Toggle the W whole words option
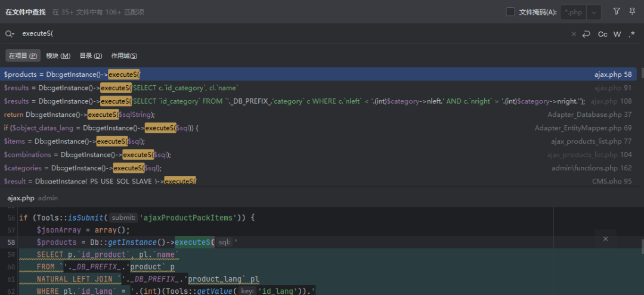644x295 pixels. pos(617,34)
